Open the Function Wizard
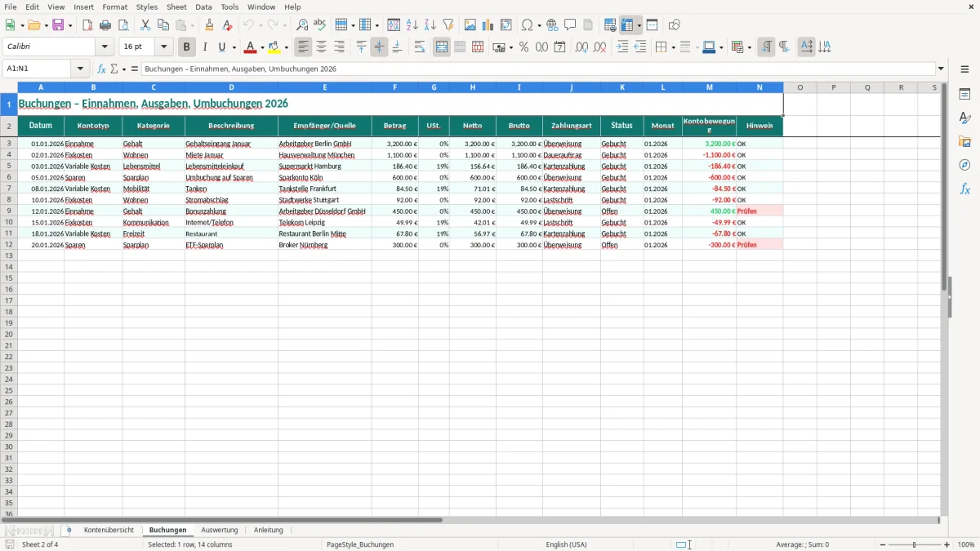 (102, 69)
